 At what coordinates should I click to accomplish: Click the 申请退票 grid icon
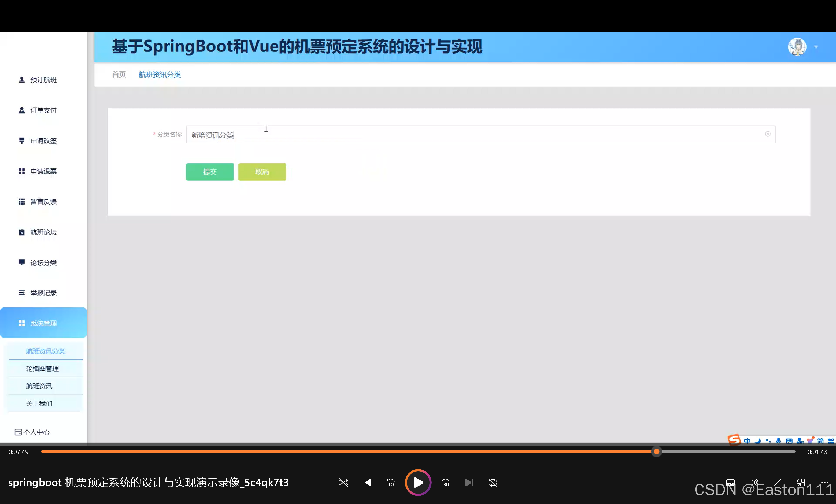(22, 171)
